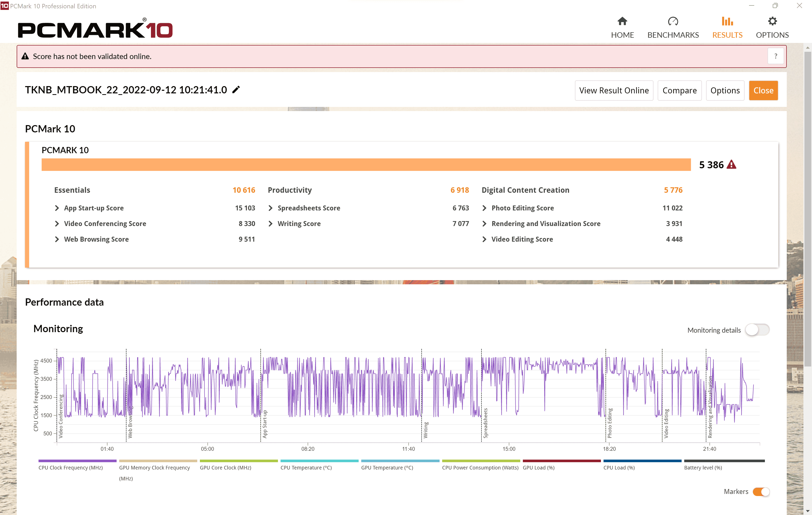Click the Home house icon
812x515 pixels.
pyautogui.click(x=622, y=21)
